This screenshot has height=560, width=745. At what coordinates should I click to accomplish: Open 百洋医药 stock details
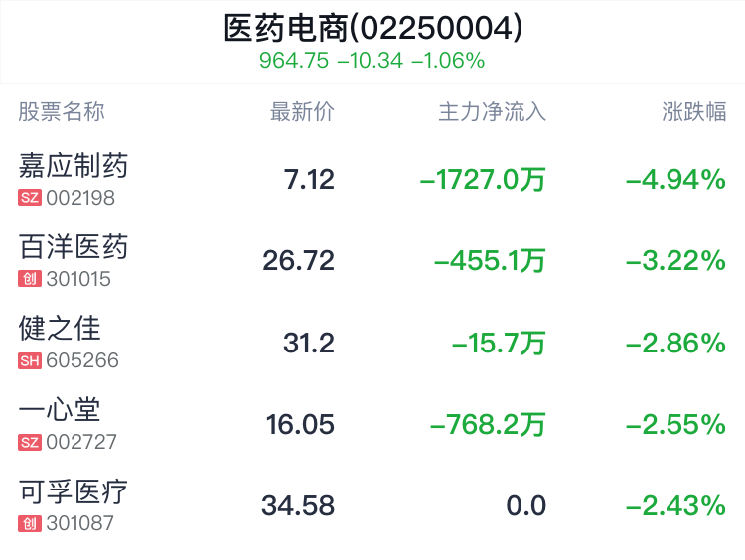point(372,260)
